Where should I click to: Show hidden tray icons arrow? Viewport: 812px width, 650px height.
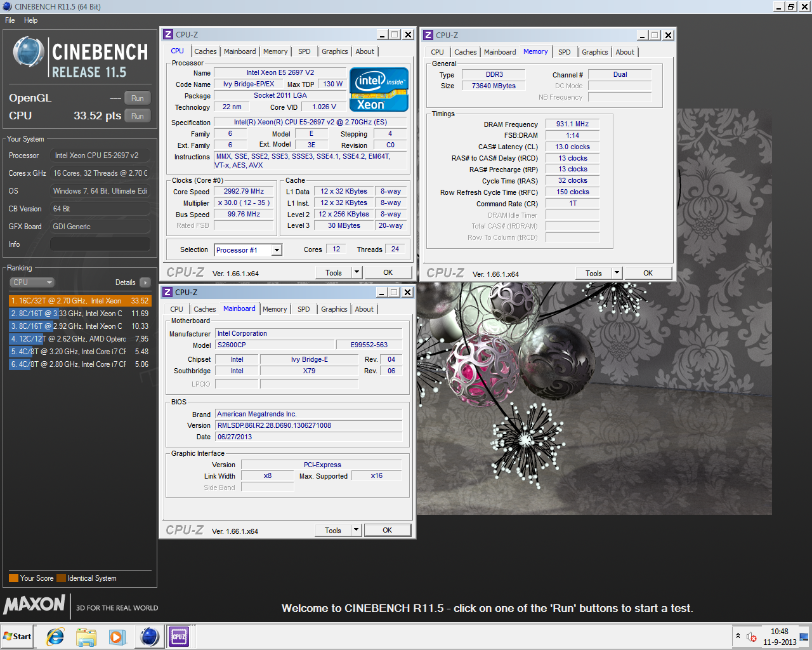738,636
